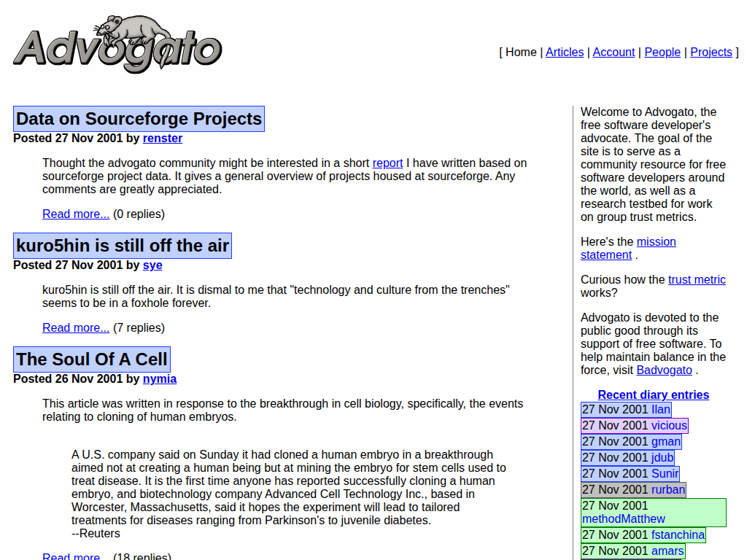Click the '--Reuters' attribution text
This screenshot has height=560, width=747.
point(96,533)
